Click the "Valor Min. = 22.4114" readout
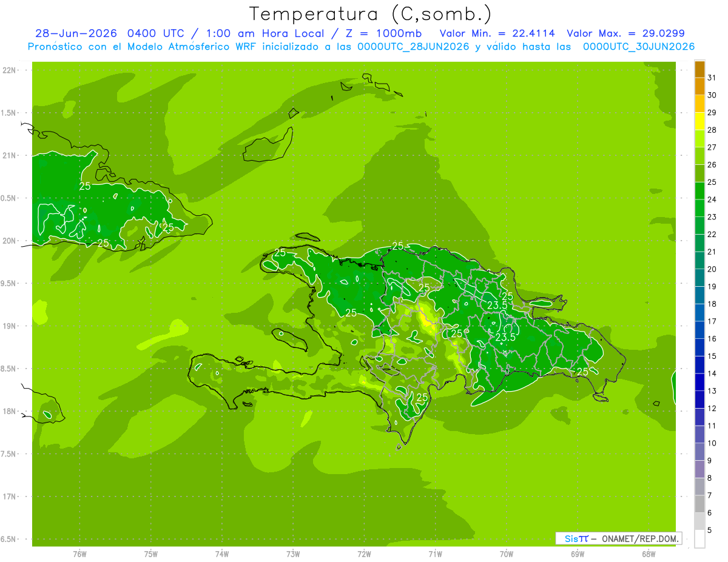Screen dimensions: 728x562 (x=497, y=33)
